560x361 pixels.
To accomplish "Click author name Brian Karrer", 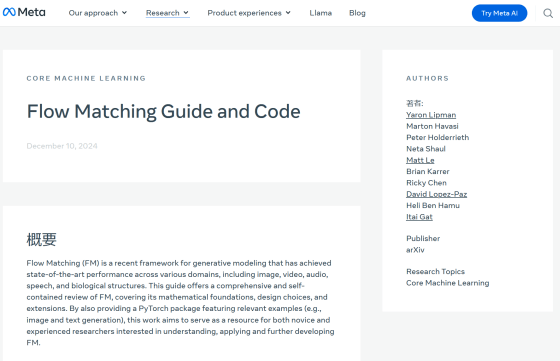I will click(428, 171).
